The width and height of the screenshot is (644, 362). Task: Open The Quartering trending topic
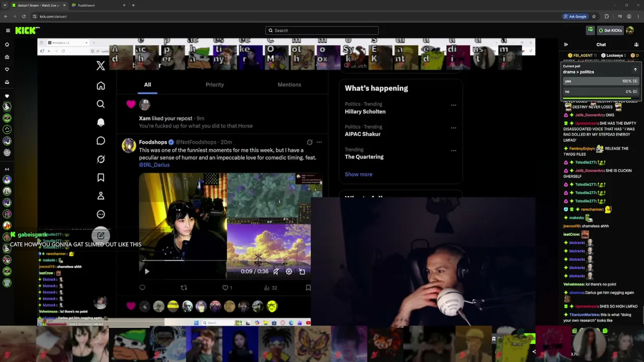(364, 157)
